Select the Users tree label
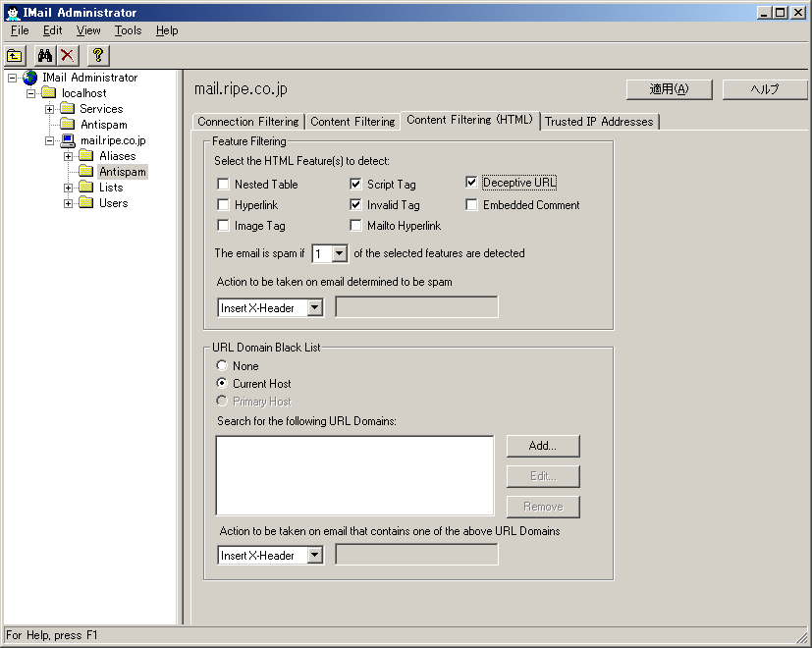 pos(114,203)
